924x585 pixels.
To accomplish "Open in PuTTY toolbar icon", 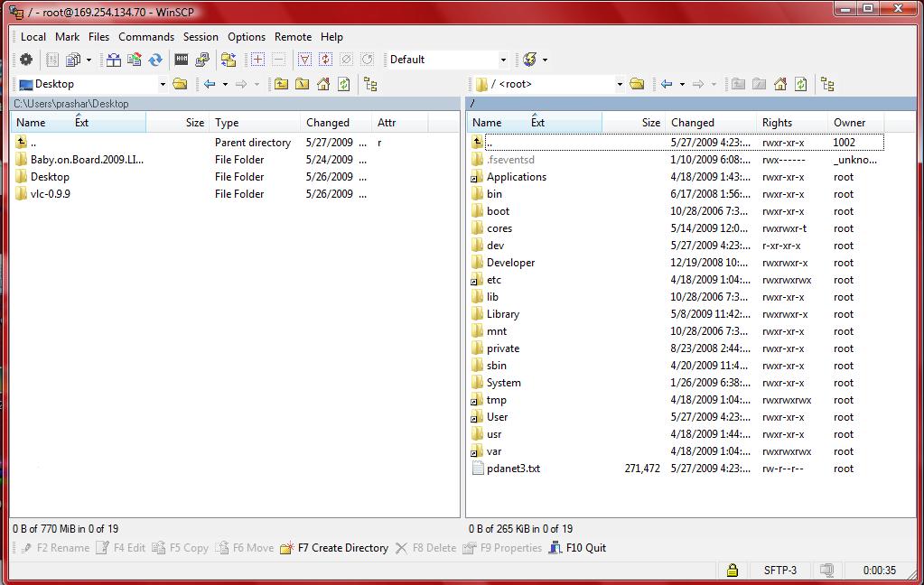I will tap(202, 60).
